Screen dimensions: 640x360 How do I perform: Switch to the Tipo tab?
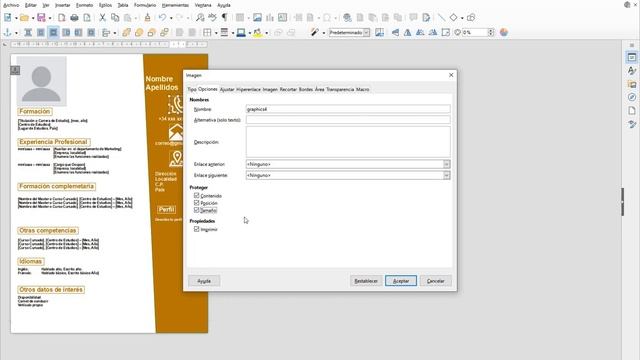[x=192, y=89]
